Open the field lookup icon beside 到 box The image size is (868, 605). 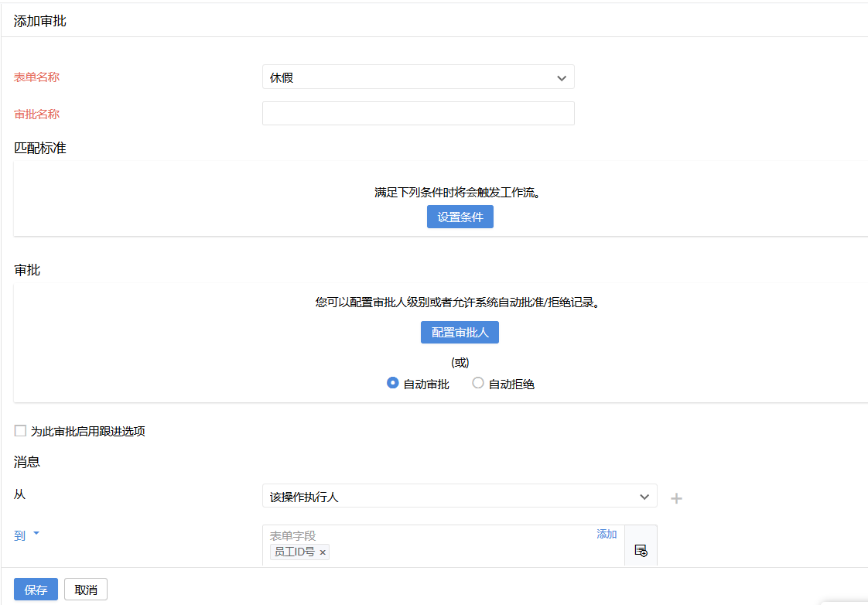coord(641,550)
